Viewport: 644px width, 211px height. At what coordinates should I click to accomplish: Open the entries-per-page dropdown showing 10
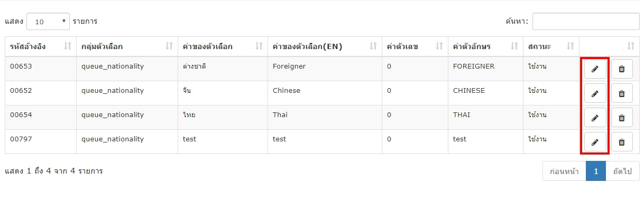click(48, 22)
